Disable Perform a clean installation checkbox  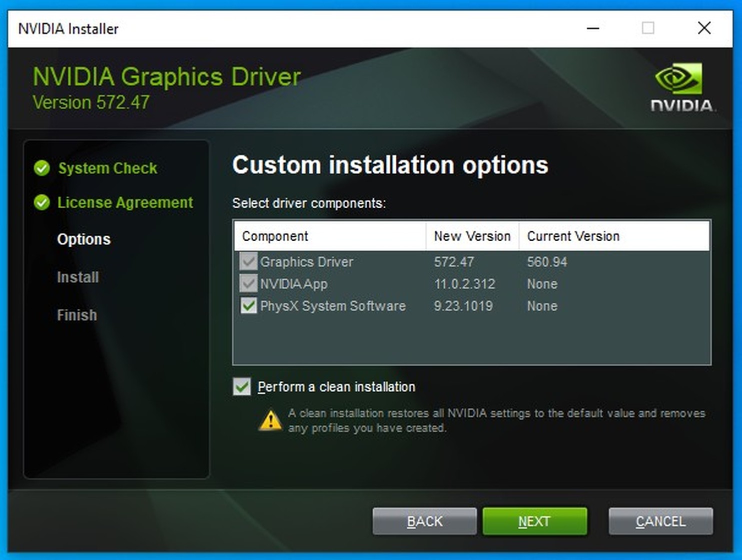242,387
